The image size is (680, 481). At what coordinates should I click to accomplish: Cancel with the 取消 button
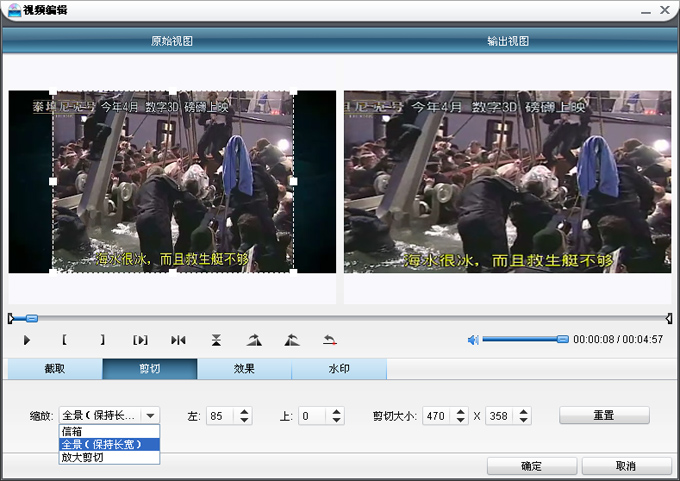[x=626, y=466]
